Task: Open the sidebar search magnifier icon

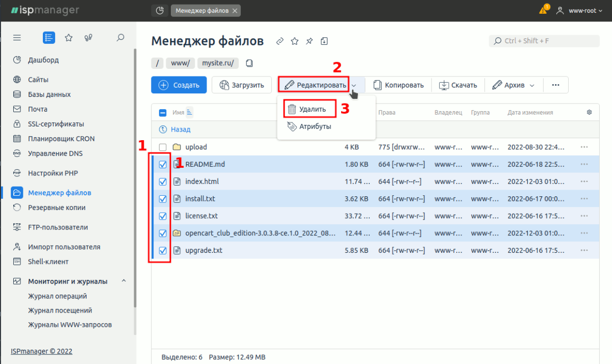Action: point(120,37)
